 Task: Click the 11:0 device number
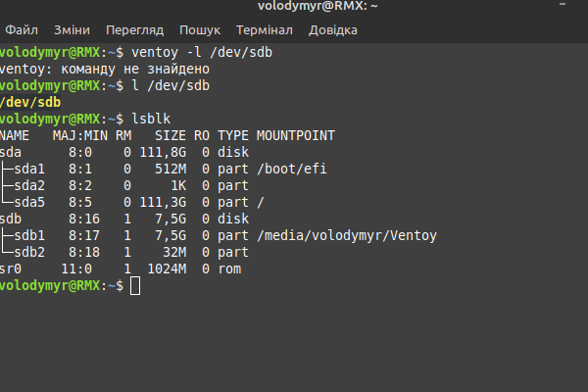pyautogui.click(x=76, y=269)
